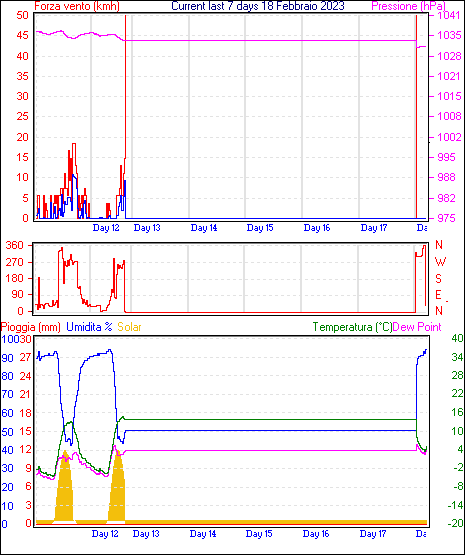Select the -14 temperature axis value

pyautogui.click(x=456, y=506)
